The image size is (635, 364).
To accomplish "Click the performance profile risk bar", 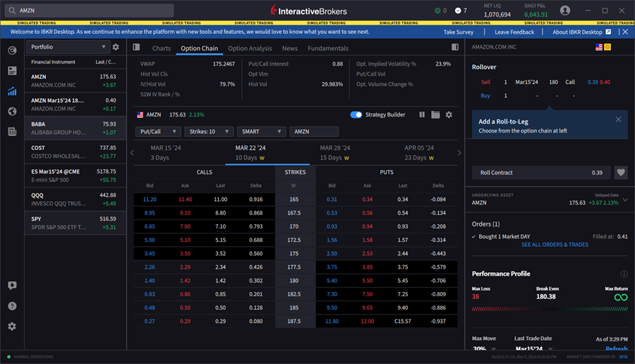I will point(550,309).
